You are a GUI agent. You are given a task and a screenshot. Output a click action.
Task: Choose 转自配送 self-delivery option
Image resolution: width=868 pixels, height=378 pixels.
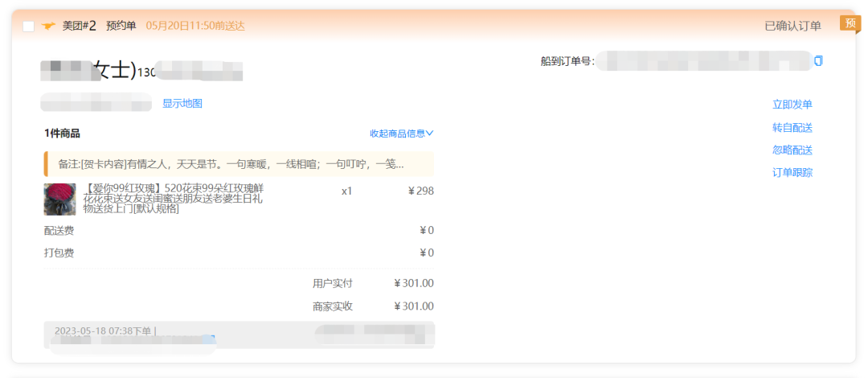click(792, 128)
